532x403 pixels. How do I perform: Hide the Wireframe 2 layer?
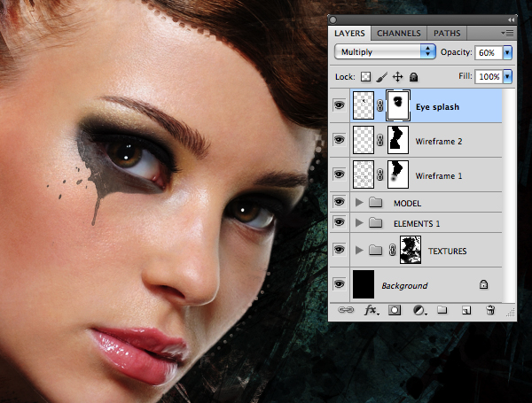coord(339,140)
